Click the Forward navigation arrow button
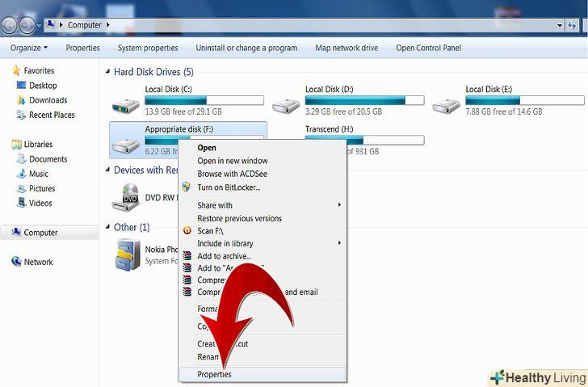 click(27, 26)
